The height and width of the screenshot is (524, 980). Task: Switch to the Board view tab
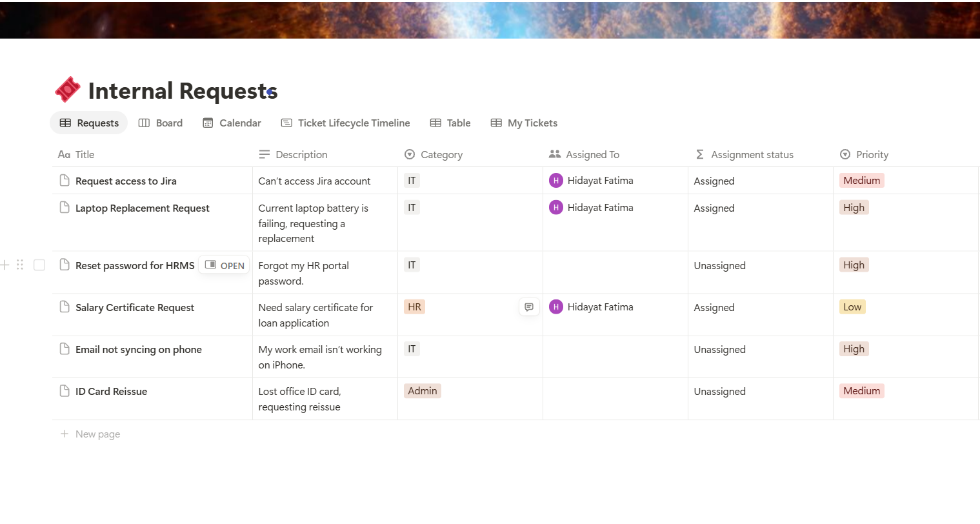(161, 123)
